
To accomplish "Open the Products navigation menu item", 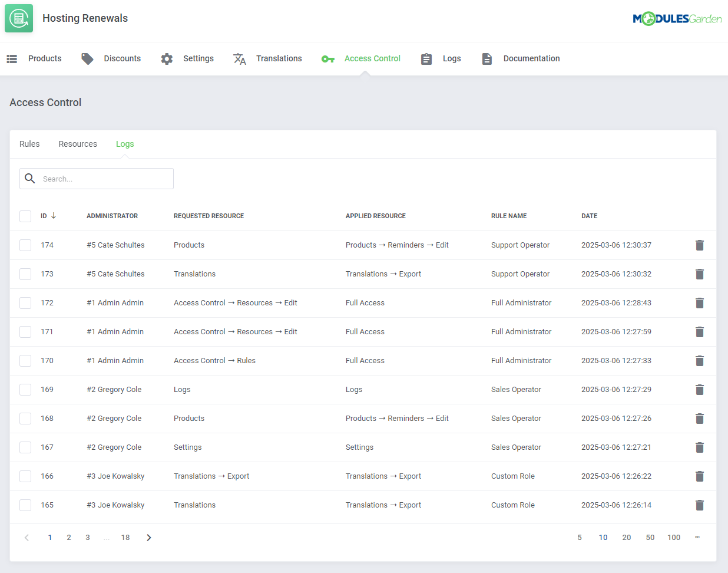I will (45, 58).
